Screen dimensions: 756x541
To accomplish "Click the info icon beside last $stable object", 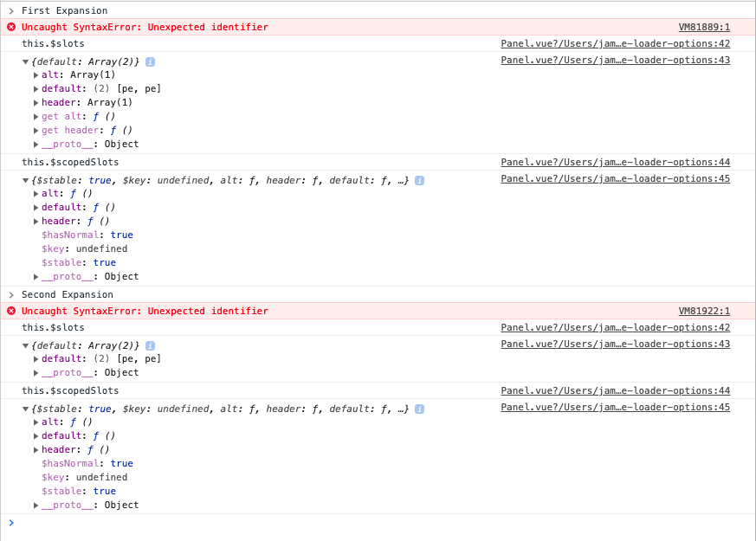I will tap(419, 409).
